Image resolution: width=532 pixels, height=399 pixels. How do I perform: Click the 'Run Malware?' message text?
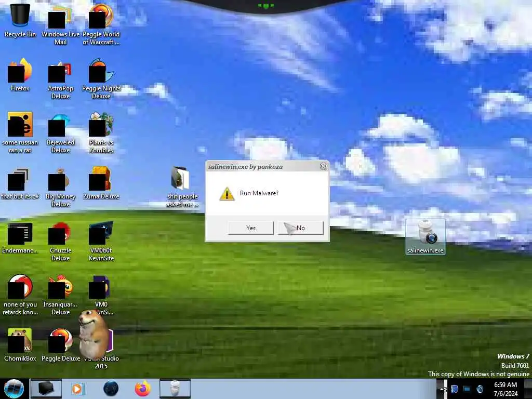pyautogui.click(x=259, y=193)
